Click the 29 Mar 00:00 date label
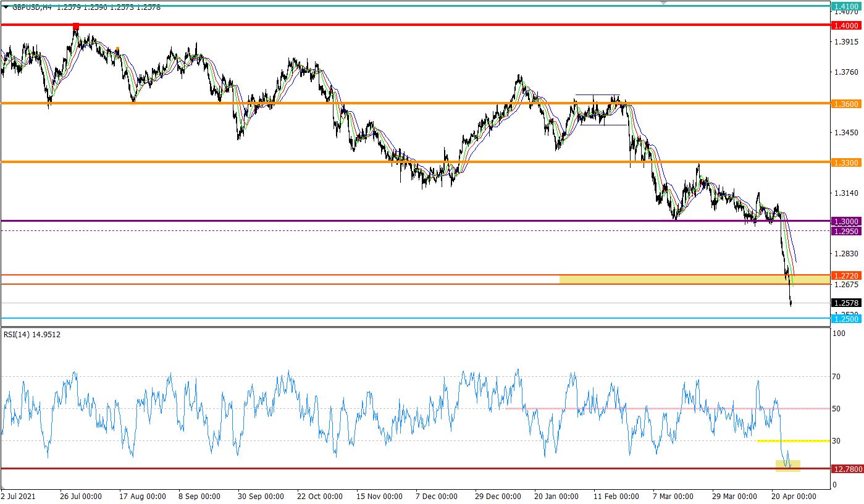The height and width of the screenshot is (504, 864). coord(736,497)
